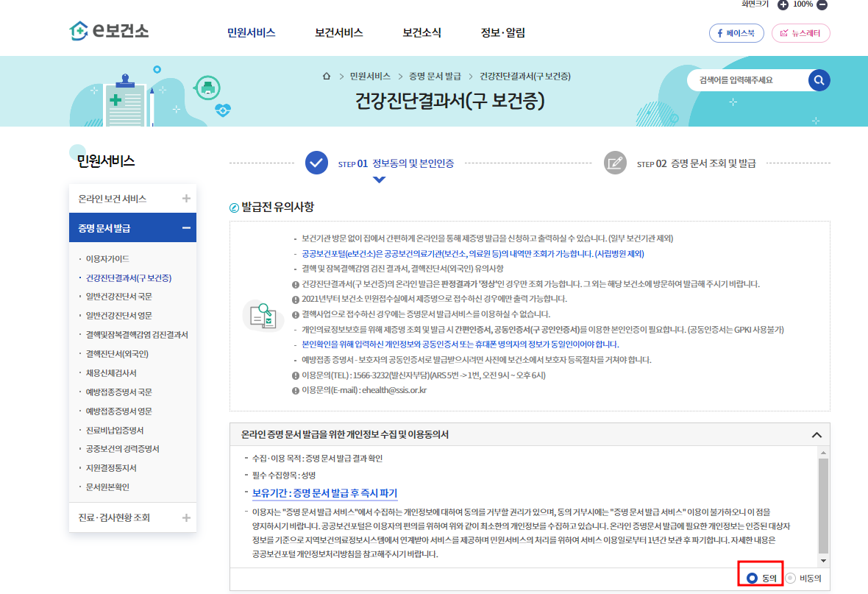Click the STEP 01 blue checkmark icon
868x594 pixels.
[316, 163]
